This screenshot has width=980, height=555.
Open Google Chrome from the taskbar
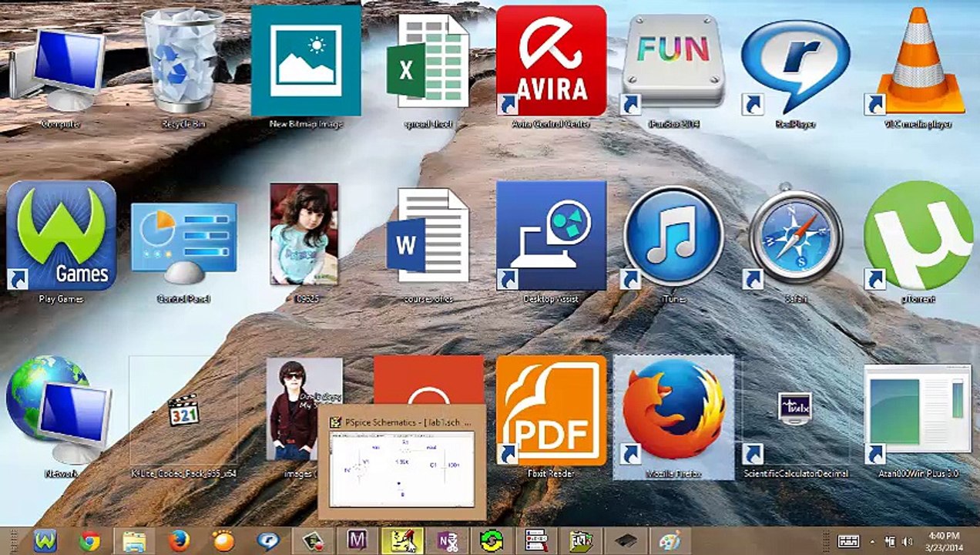pyautogui.click(x=89, y=541)
